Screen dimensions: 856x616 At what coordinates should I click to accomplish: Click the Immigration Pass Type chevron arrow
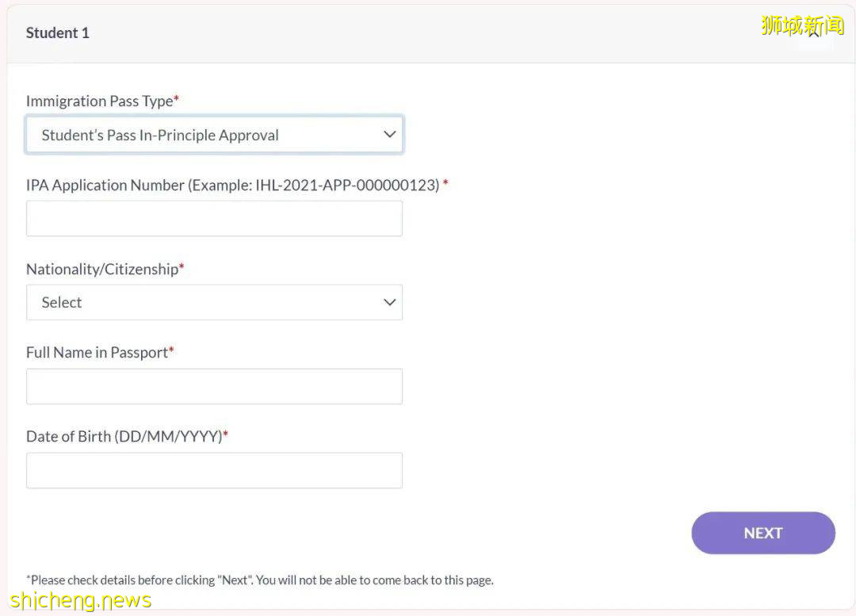pos(389,135)
